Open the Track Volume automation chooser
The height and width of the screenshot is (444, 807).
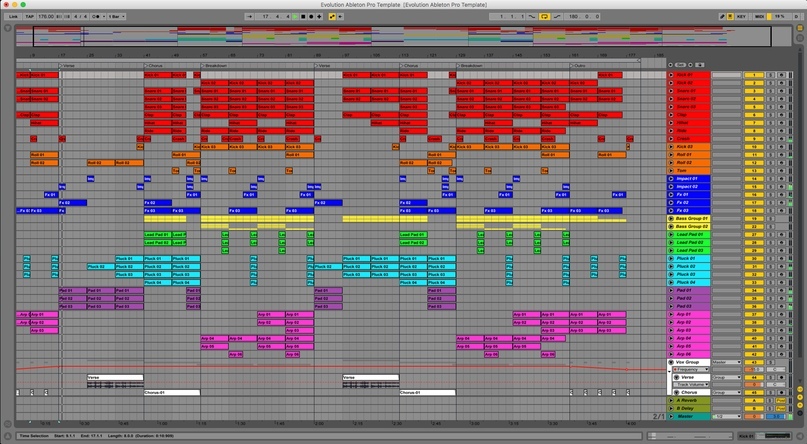tap(691, 385)
